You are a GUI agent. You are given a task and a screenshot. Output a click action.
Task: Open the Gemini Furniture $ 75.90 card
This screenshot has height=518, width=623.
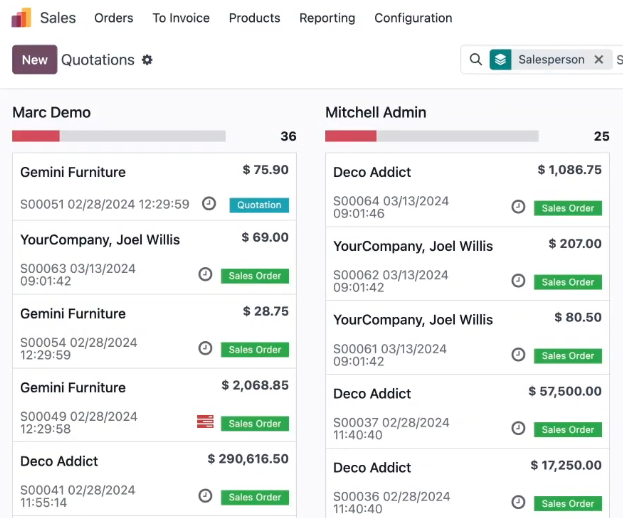[154, 187]
